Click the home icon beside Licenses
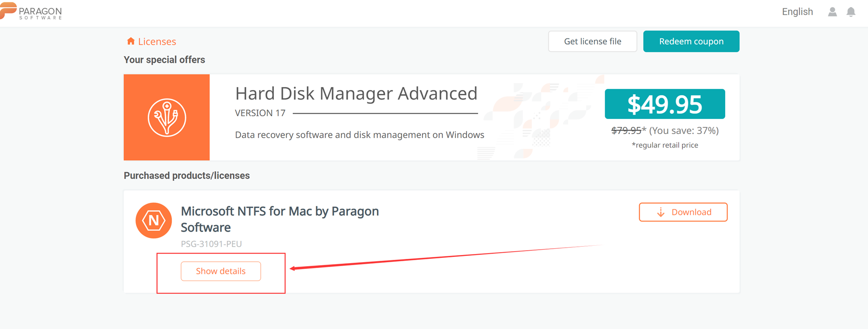This screenshot has height=329, width=868. pyautogui.click(x=131, y=41)
